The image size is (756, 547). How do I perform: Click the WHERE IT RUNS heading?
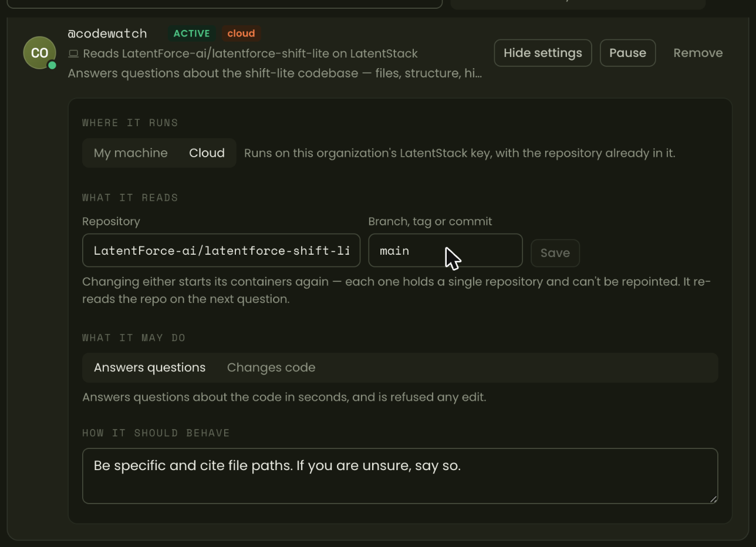click(x=130, y=123)
